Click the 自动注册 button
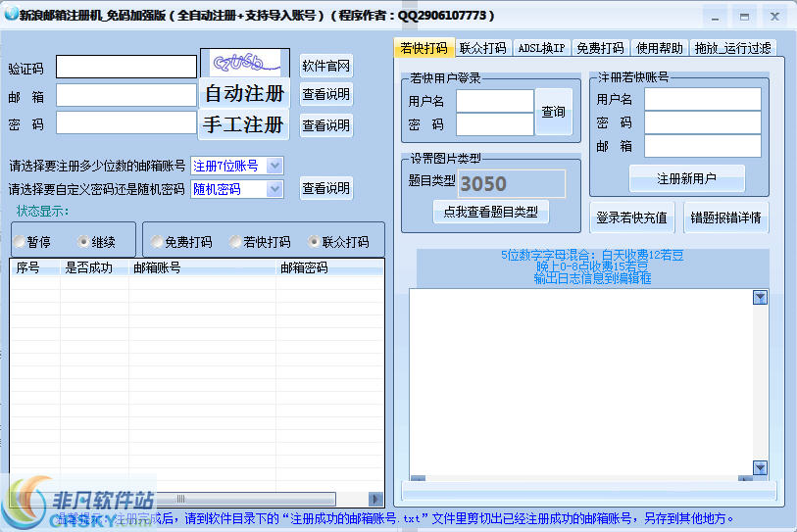797x532 pixels. (244, 93)
